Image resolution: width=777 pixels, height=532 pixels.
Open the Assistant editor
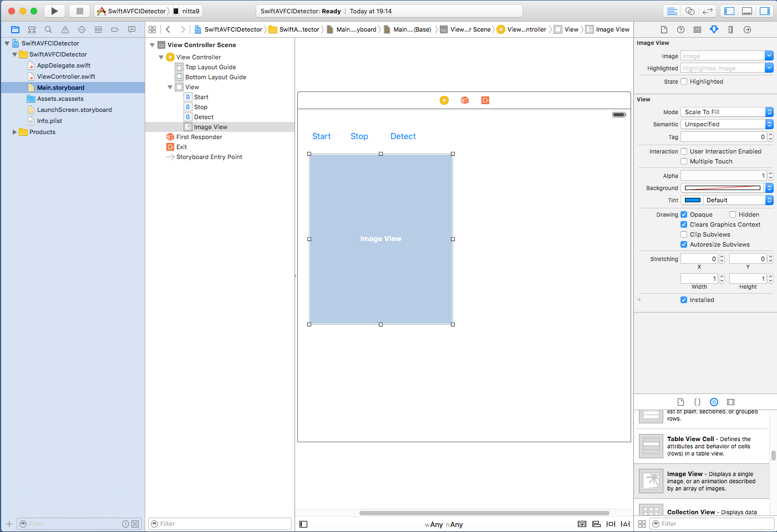point(689,11)
